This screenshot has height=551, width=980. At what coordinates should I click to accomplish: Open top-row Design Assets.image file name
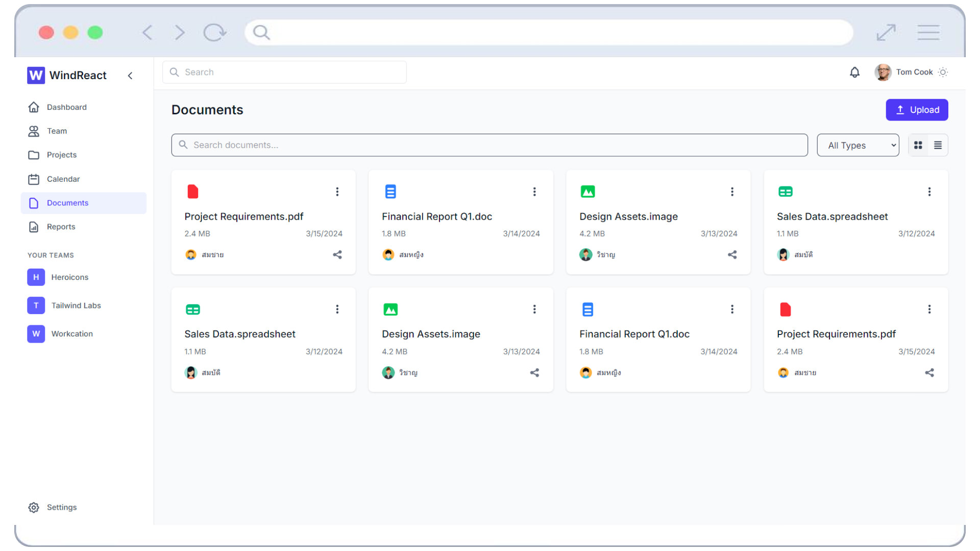click(x=628, y=217)
